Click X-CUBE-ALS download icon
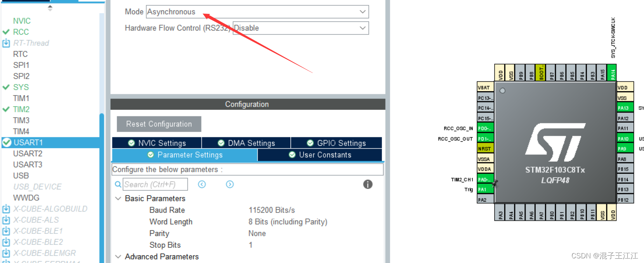Screen dimensions: 644x263 point(6,220)
